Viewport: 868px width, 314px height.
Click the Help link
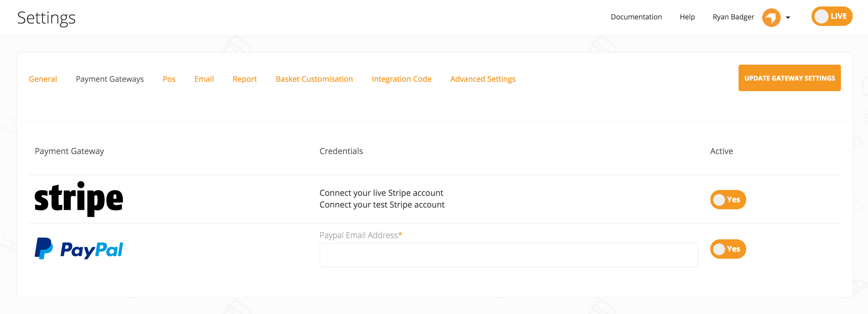pos(687,17)
